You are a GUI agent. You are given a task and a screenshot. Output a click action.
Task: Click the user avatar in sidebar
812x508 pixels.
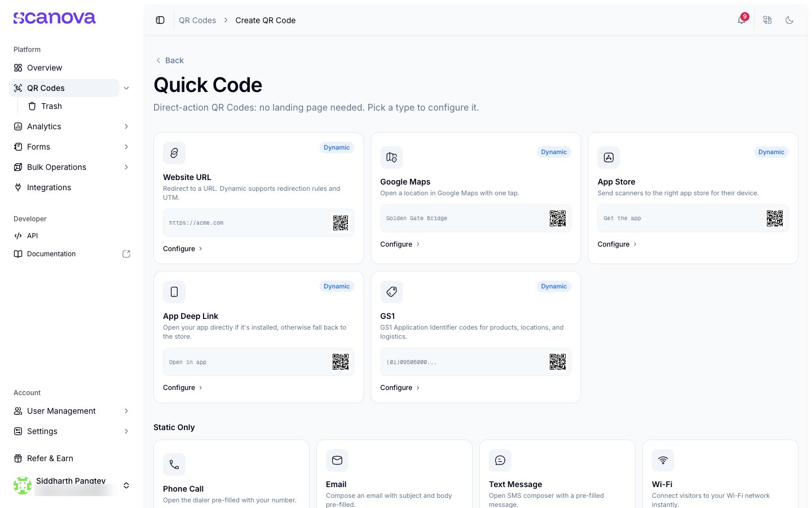[x=23, y=485]
